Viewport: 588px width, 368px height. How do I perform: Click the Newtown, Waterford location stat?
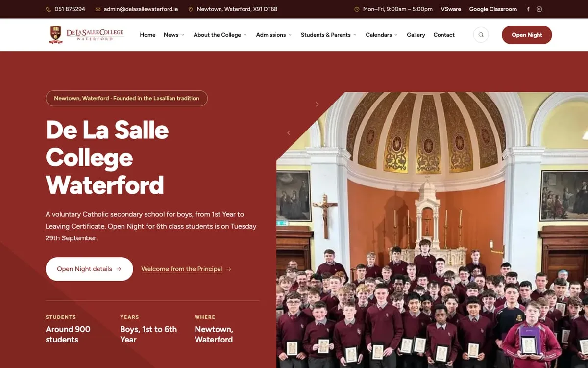pos(214,334)
